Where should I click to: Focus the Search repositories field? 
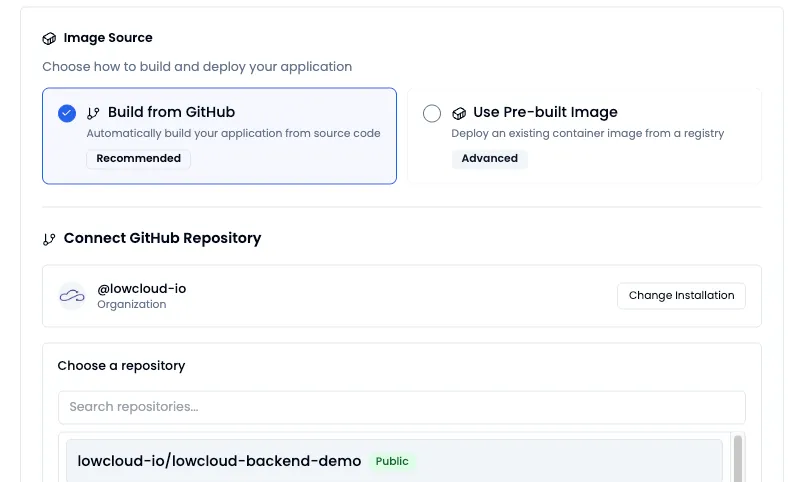click(402, 407)
